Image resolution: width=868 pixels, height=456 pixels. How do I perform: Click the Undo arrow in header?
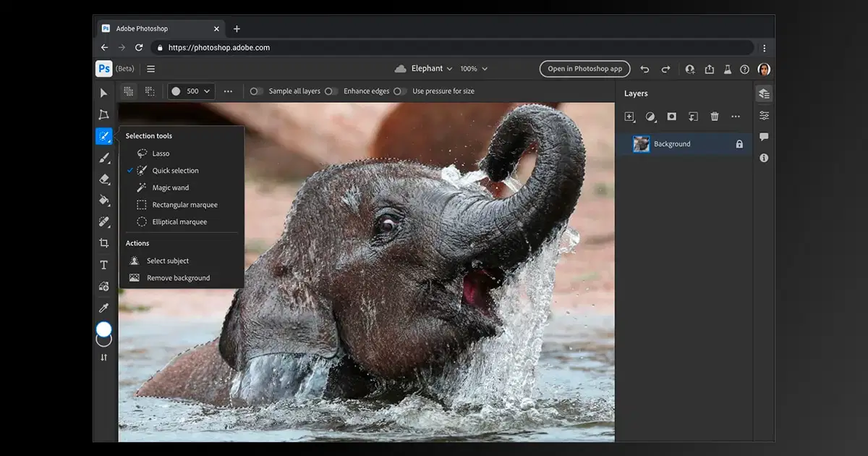point(644,69)
